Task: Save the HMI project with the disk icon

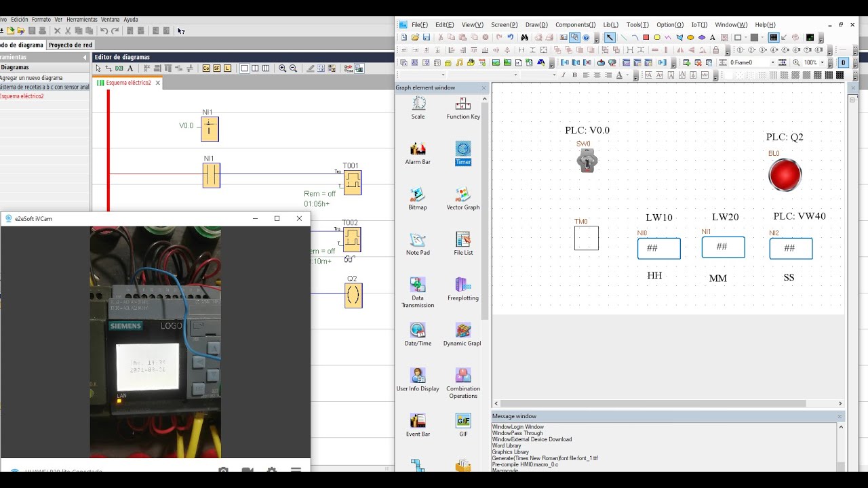Action: tap(427, 37)
